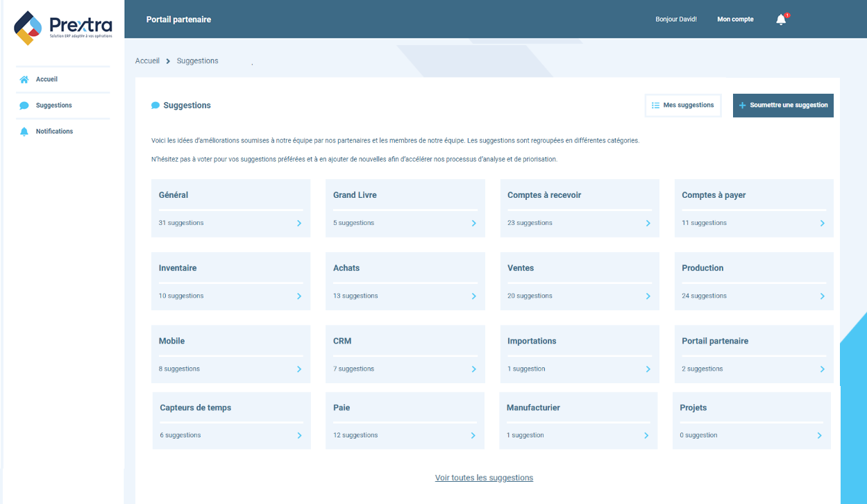The height and width of the screenshot is (504, 867).
Task: Click the chat bubble icon next to Suggestions heading
Action: pyautogui.click(x=155, y=106)
